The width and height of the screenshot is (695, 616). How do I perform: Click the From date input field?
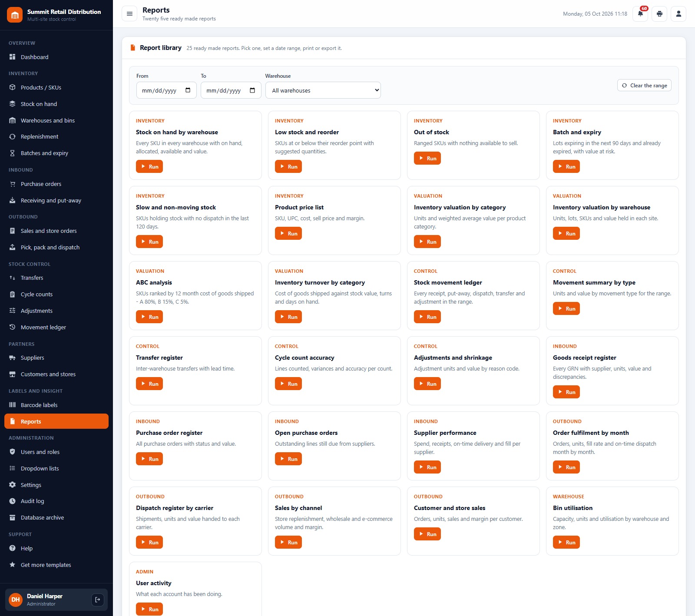[x=166, y=90]
